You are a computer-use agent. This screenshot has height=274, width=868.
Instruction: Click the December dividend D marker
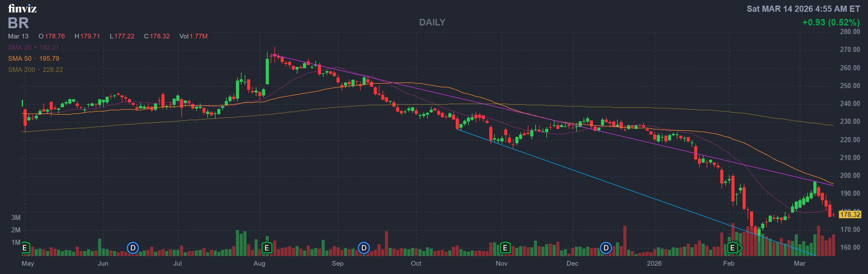[605, 248]
